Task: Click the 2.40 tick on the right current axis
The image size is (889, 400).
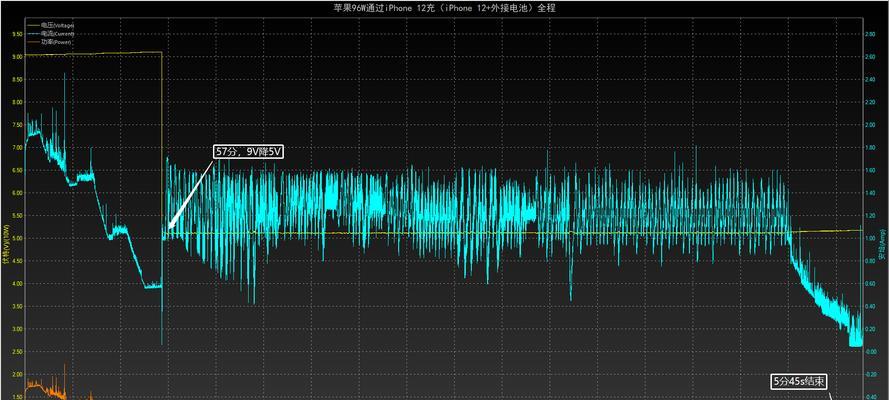Action: [x=870, y=79]
